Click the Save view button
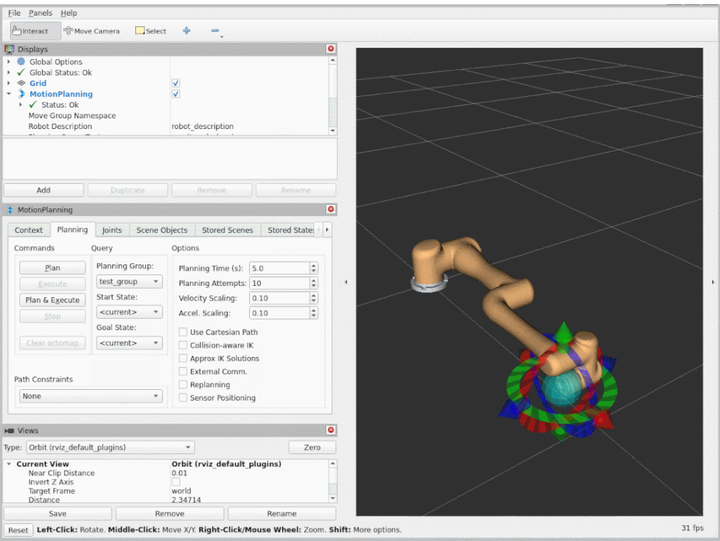This screenshot has width=720, height=541. click(x=57, y=513)
